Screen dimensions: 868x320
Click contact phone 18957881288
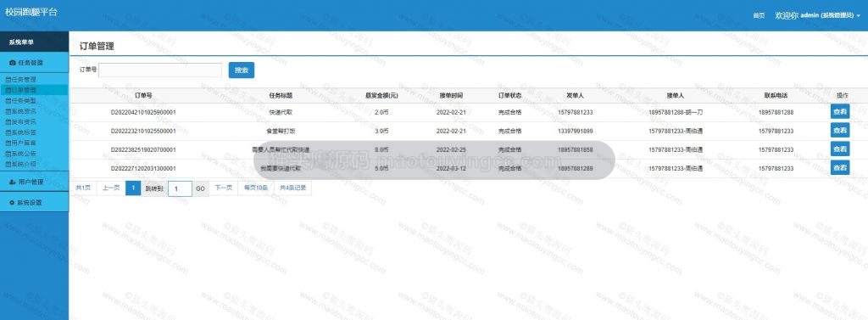click(776, 113)
